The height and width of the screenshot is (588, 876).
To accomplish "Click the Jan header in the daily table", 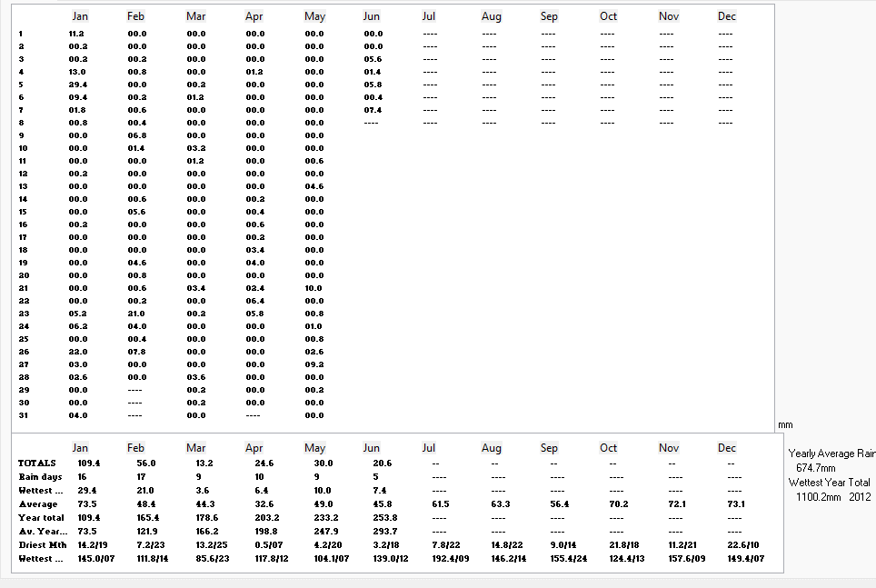I will [x=80, y=16].
